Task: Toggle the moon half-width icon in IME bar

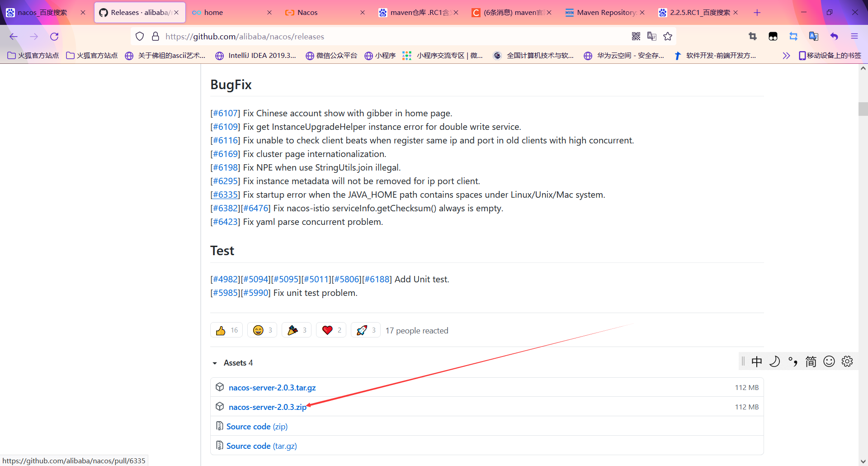Action: pyautogui.click(x=775, y=361)
